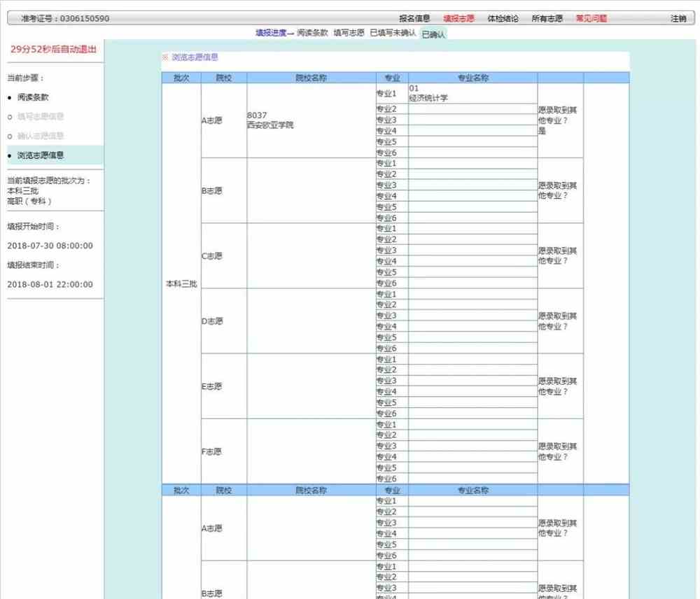Click the C志愿 row label
Viewport: 700px width, 599px height.
pyautogui.click(x=211, y=255)
